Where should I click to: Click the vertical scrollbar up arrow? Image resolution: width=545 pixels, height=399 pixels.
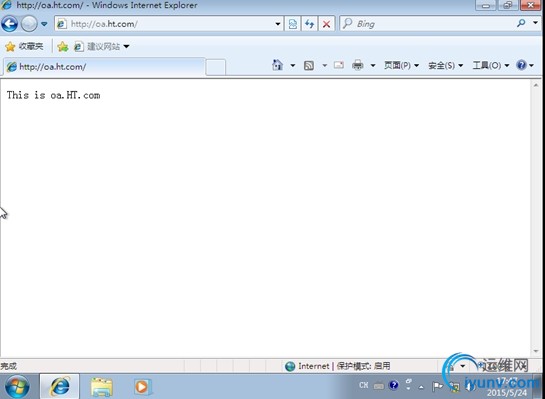536,85
